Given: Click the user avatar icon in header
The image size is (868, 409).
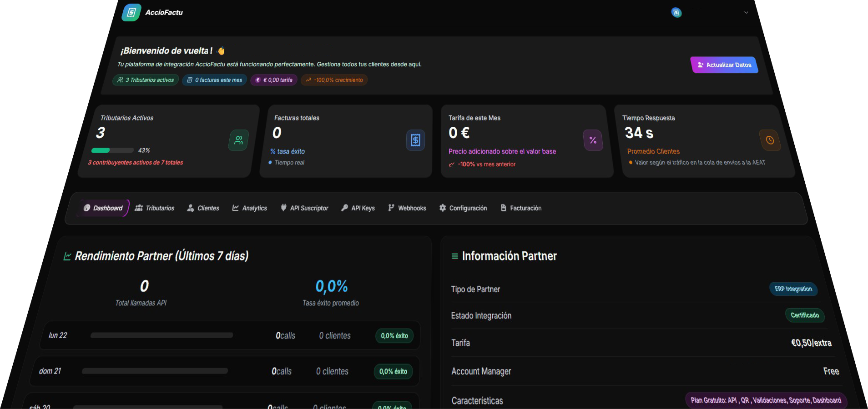Looking at the screenshot, I should tap(676, 13).
